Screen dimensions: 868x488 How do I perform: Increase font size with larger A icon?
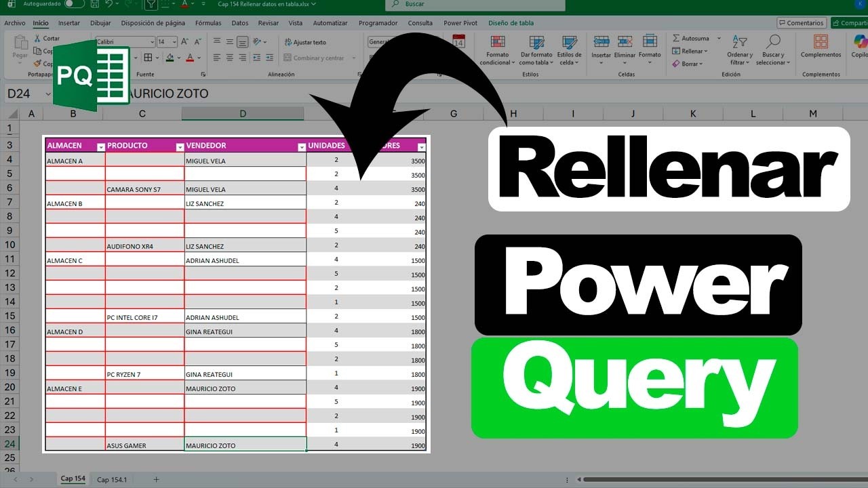(x=184, y=41)
